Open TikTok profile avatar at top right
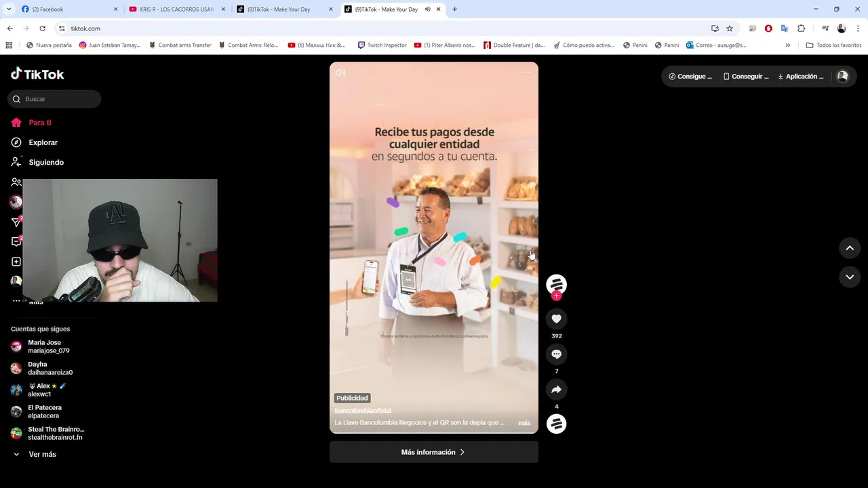The height and width of the screenshot is (488, 868). click(x=842, y=77)
